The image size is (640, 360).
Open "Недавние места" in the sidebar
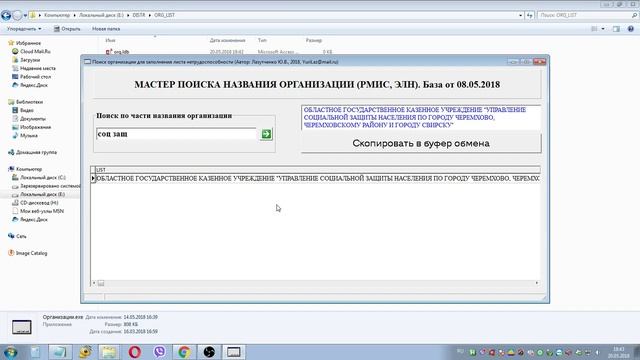tap(38, 68)
